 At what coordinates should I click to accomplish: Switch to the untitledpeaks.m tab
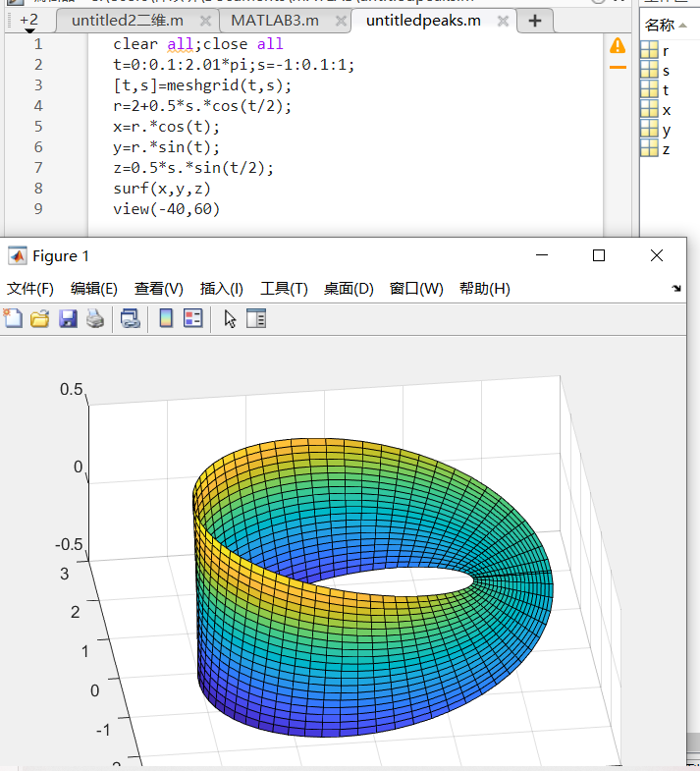click(423, 21)
